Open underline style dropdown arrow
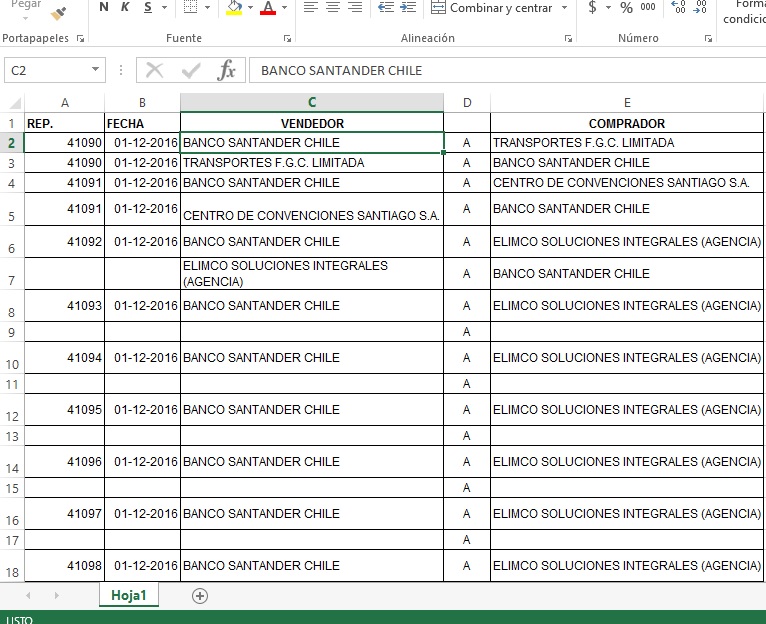This screenshot has width=766, height=624. click(164, 7)
